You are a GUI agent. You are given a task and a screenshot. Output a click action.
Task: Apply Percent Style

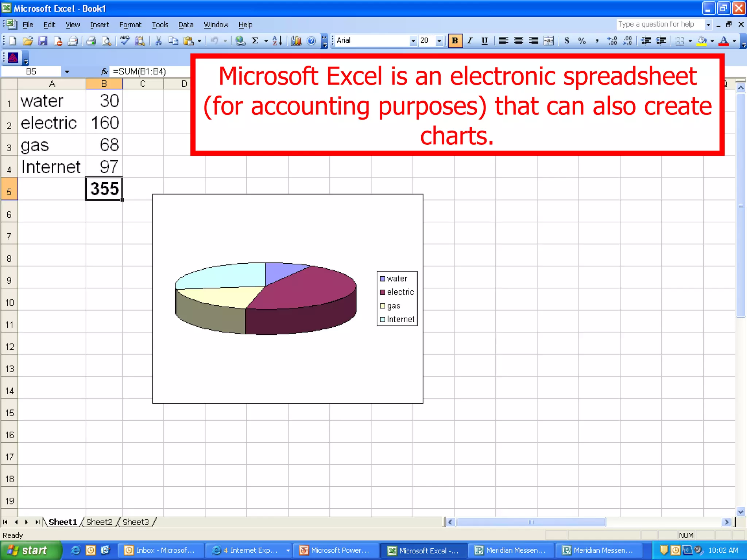pos(582,41)
